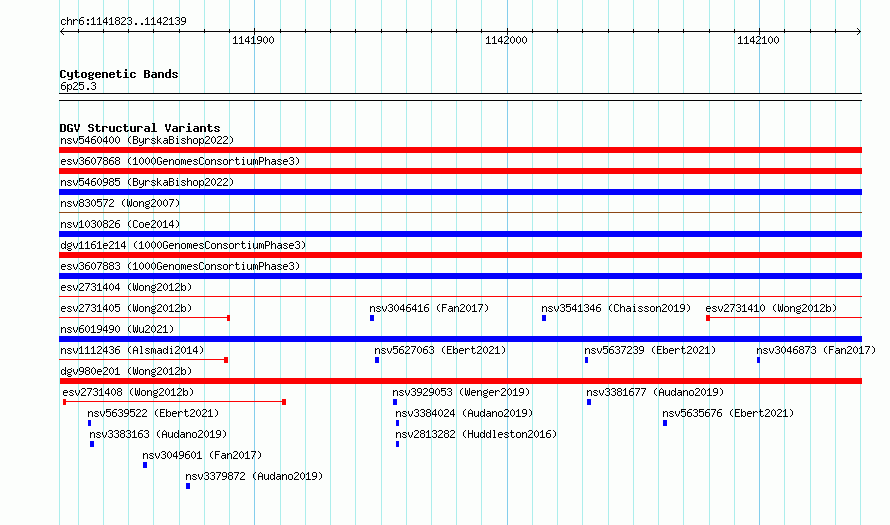Click the 1142000 ruler position label
The height and width of the screenshot is (525, 890).
point(506,40)
